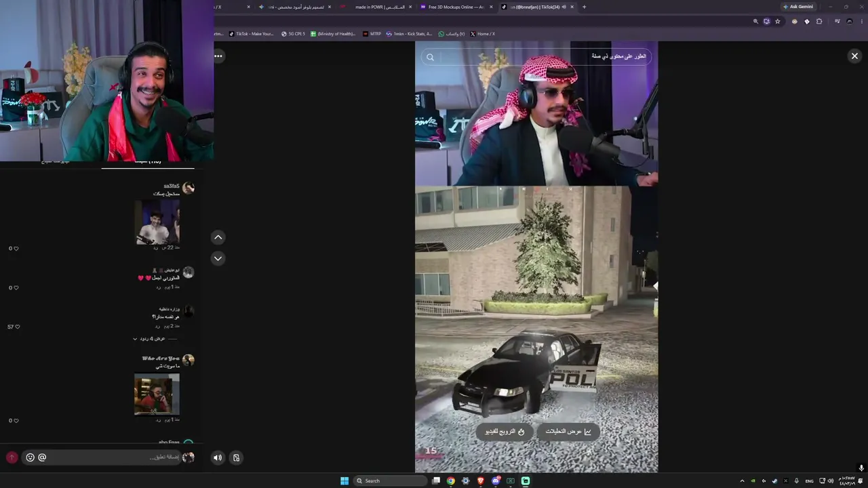The width and height of the screenshot is (868, 488).
Task: Click the search field above the video
Action: 536,57
